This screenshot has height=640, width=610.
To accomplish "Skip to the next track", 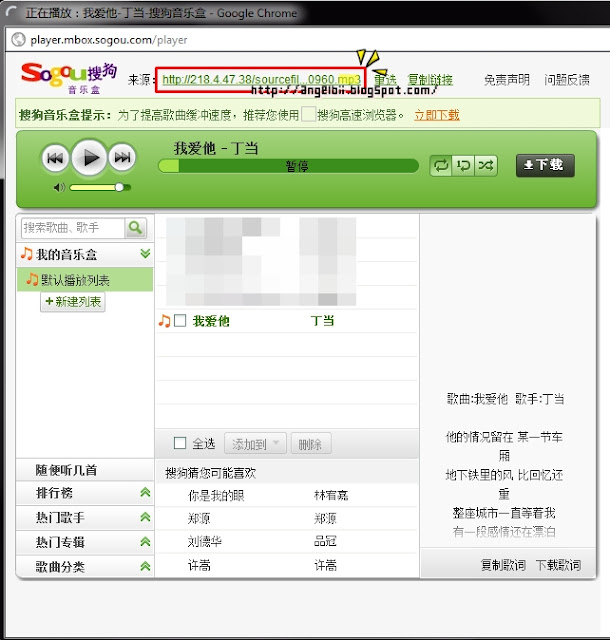I will click(122, 157).
